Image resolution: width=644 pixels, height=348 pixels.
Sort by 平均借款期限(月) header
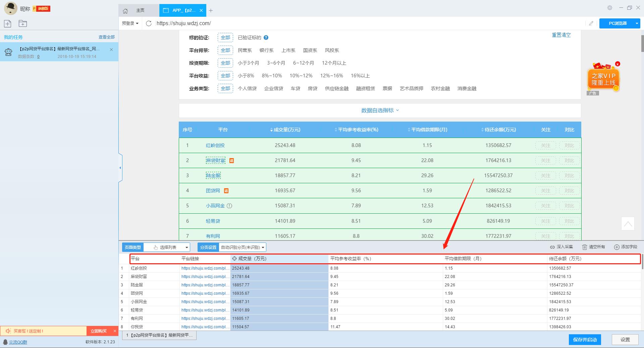click(x=427, y=130)
